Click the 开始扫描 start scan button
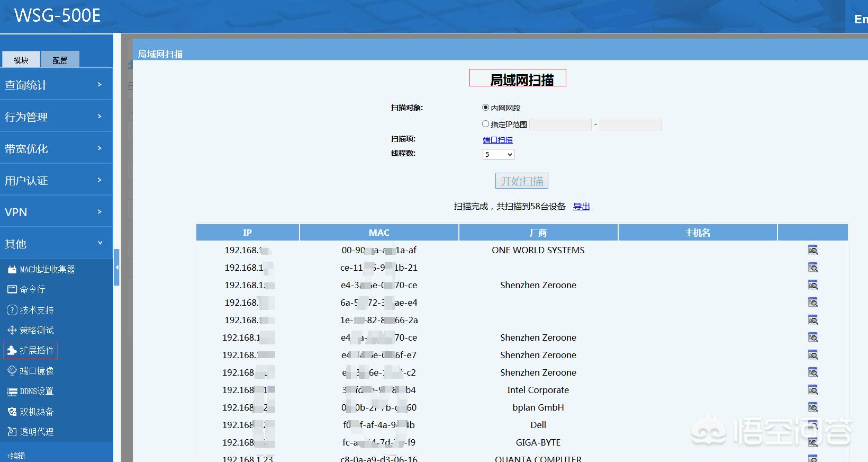The width and height of the screenshot is (868, 462). tap(522, 181)
